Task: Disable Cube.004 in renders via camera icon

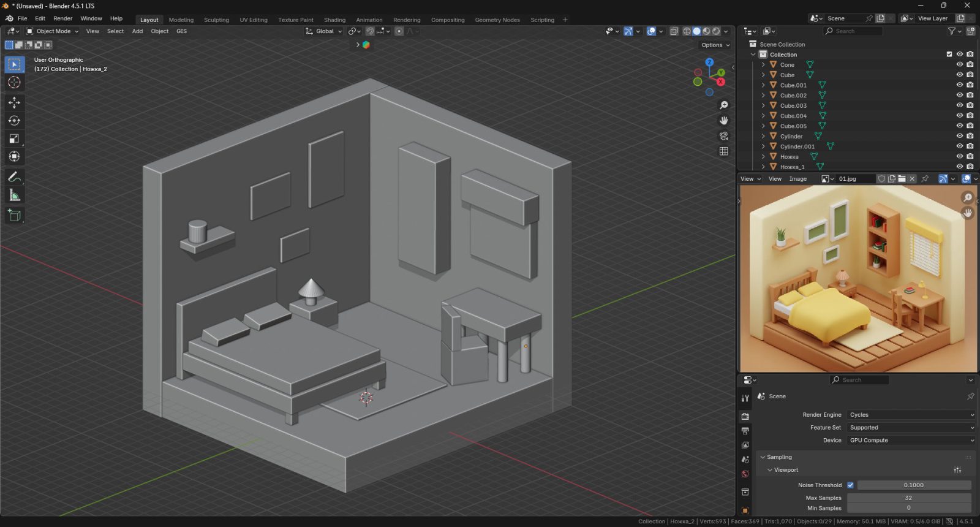Action: [970, 116]
